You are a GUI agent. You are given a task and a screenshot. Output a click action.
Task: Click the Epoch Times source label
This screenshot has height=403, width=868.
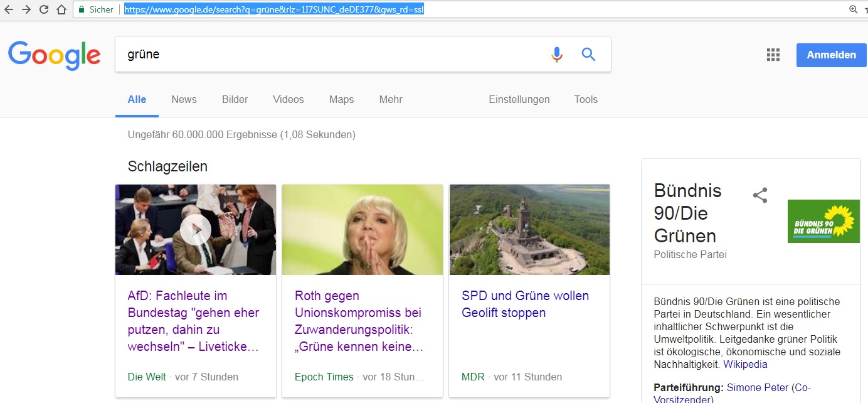pyautogui.click(x=324, y=377)
